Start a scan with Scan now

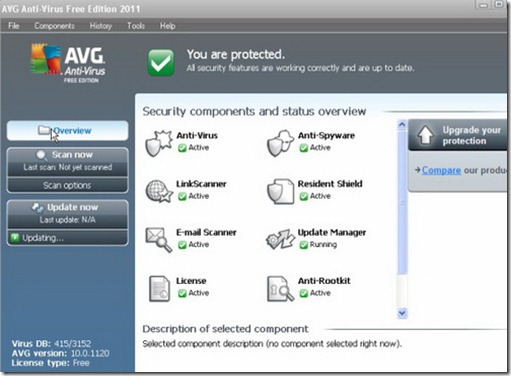[x=68, y=162]
